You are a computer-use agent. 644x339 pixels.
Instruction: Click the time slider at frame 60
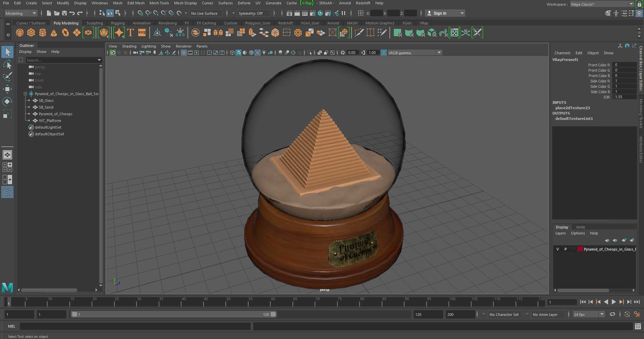pos(273,302)
